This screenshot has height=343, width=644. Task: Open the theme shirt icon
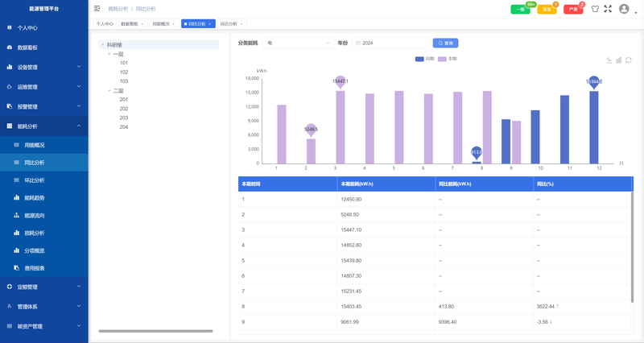(x=595, y=9)
